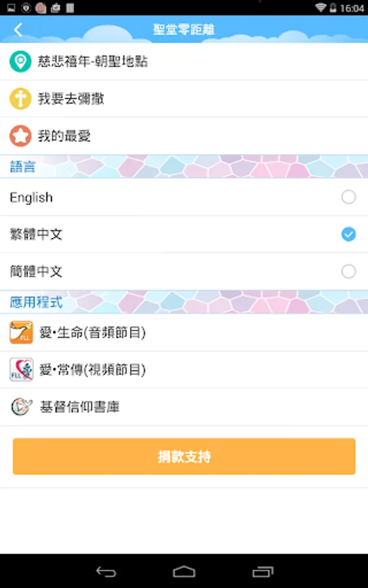368x588 pixels.
Task: Tap Android home navigation icon
Action: click(x=184, y=572)
